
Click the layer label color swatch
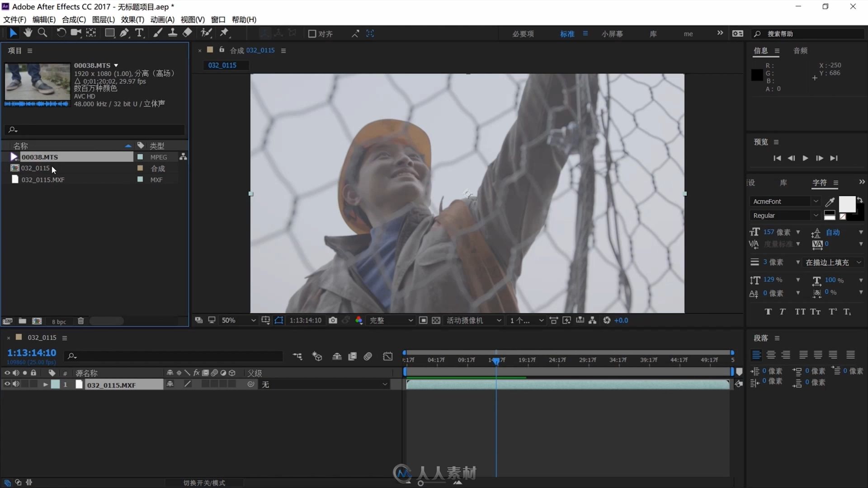pyautogui.click(x=55, y=385)
